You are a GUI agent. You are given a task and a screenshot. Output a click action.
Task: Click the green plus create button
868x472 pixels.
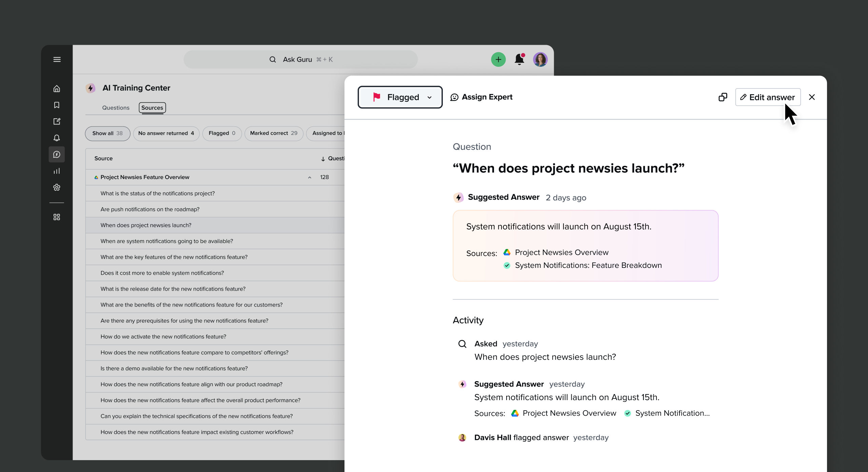(x=498, y=60)
